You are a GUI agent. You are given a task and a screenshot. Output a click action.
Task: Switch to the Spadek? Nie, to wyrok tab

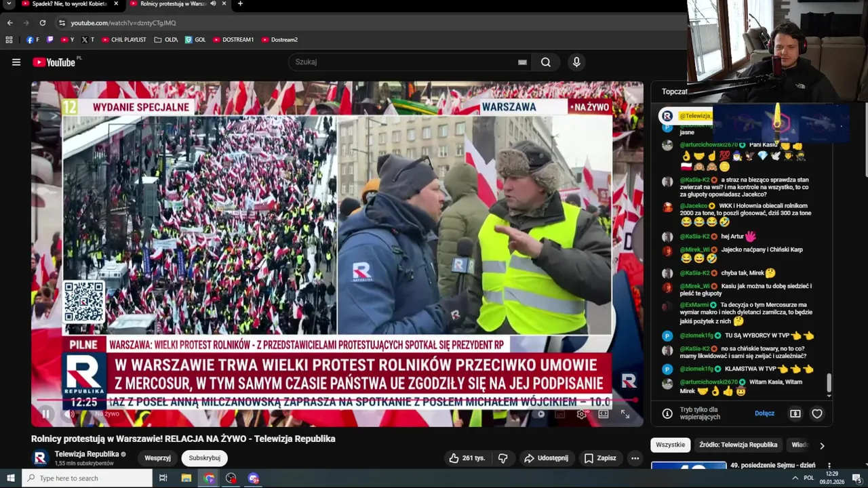click(71, 4)
